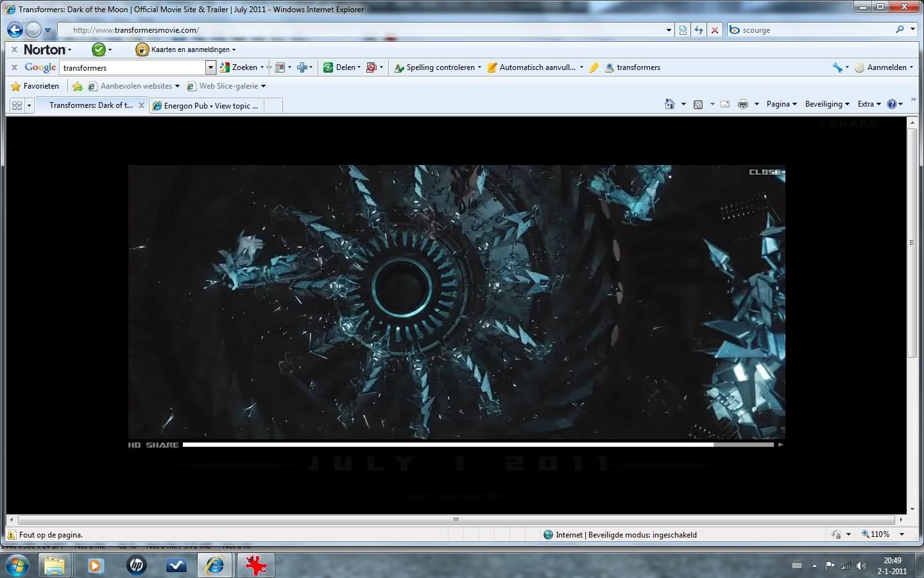Seek in the video progress bar
Image resolution: width=924 pixels, height=578 pixels.
[478, 444]
